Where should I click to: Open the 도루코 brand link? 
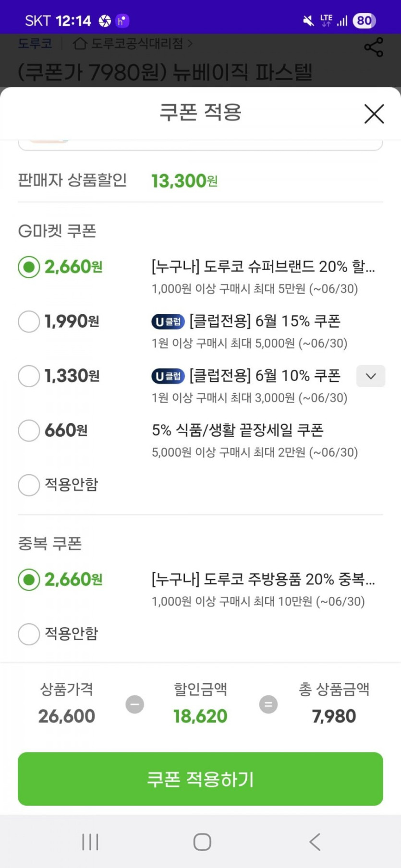[x=35, y=44]
